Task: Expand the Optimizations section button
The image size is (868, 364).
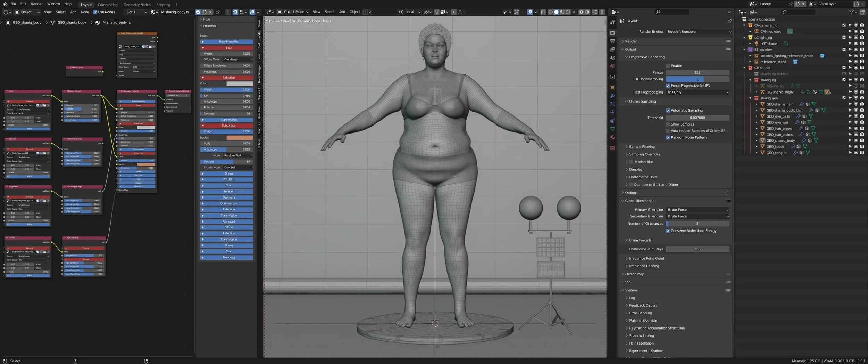Action: pos(226,203)
